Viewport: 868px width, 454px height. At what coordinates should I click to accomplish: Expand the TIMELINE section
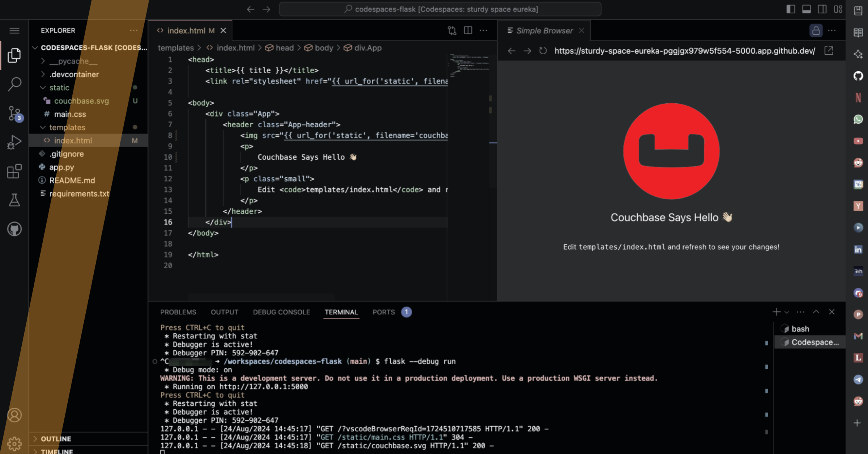pos(88,451)
